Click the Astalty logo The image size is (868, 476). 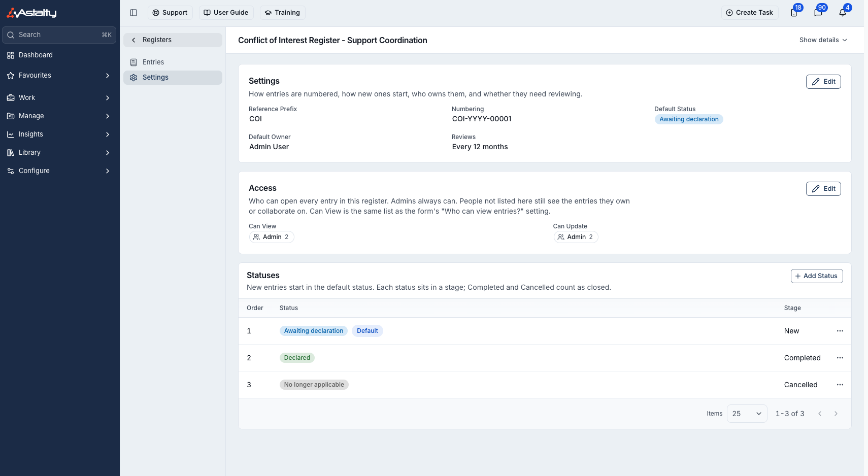tap(31, 13)
